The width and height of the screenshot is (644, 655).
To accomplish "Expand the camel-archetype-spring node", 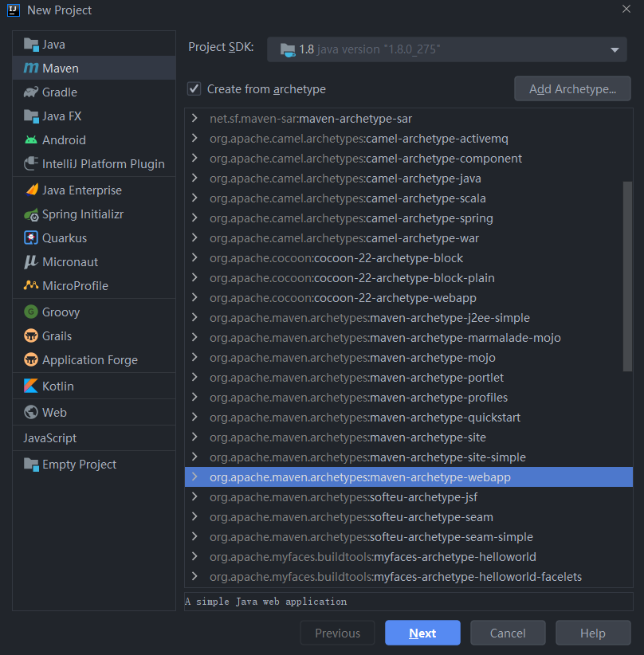I will click(x=194, y=218).
